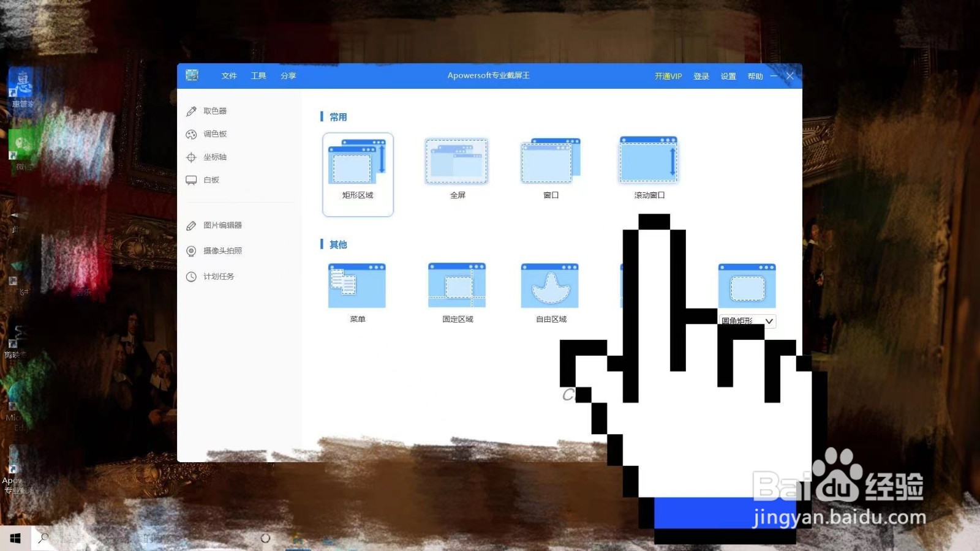The image size is (980, 551).
Task: Open the 取色器 color picker tool
Action: coord(207,111)
